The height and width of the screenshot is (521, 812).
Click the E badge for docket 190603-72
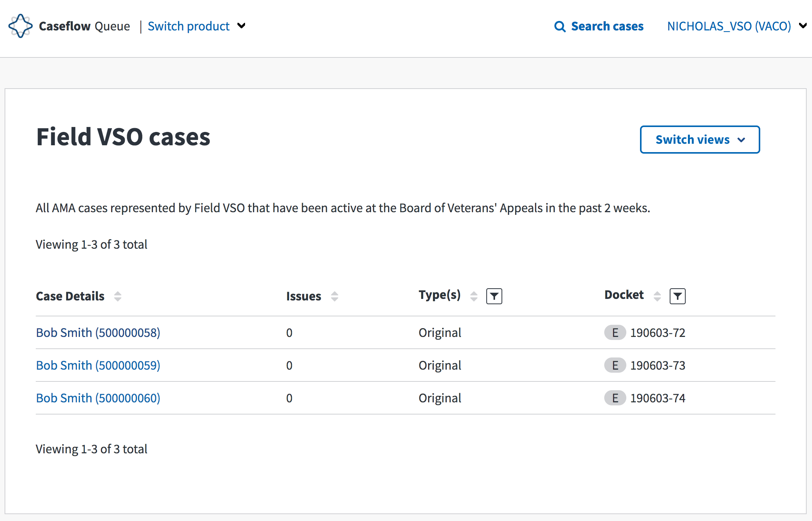[x=615, y=333]
